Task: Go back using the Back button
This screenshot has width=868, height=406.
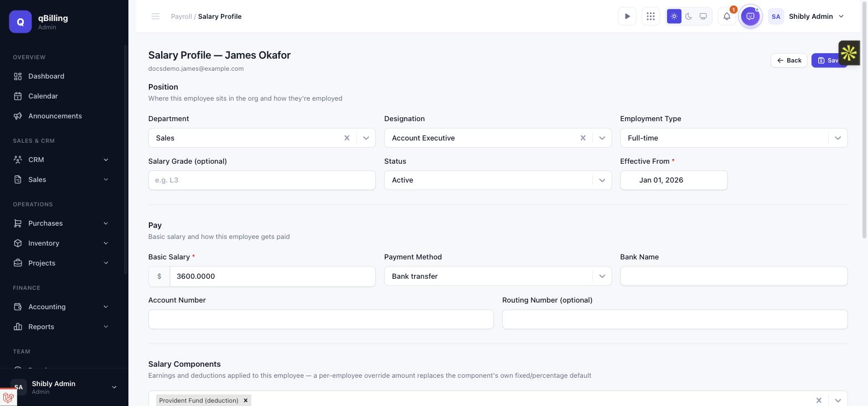Action: (x=789, y=60)
